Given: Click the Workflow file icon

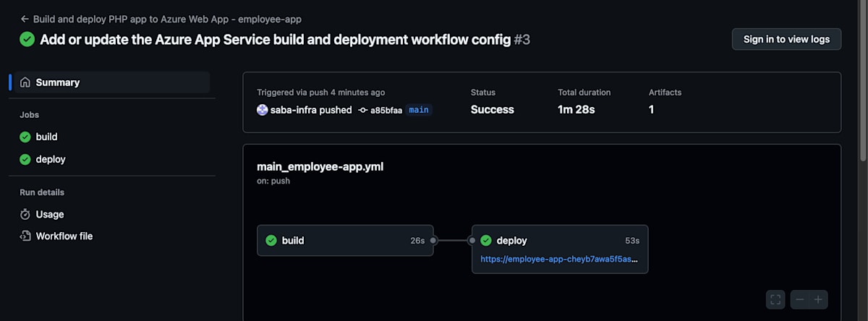Looking at the screenshot, I should (25, 236).
